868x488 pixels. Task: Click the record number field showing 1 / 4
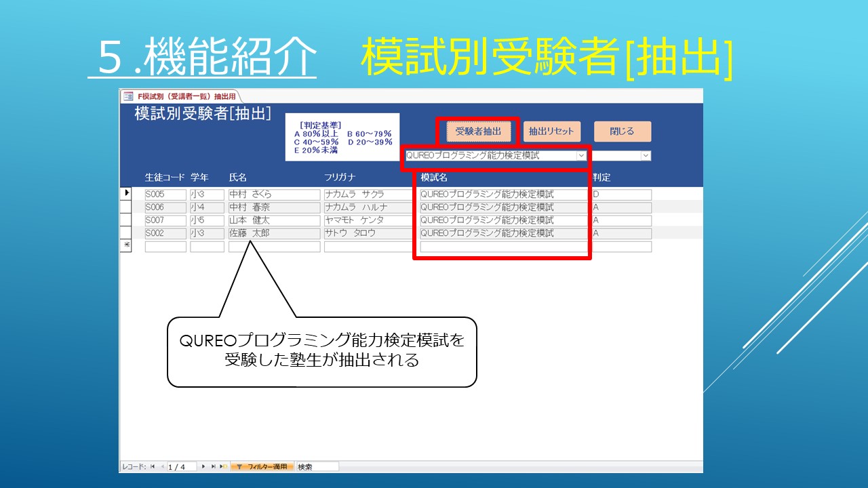pos(182,467)
